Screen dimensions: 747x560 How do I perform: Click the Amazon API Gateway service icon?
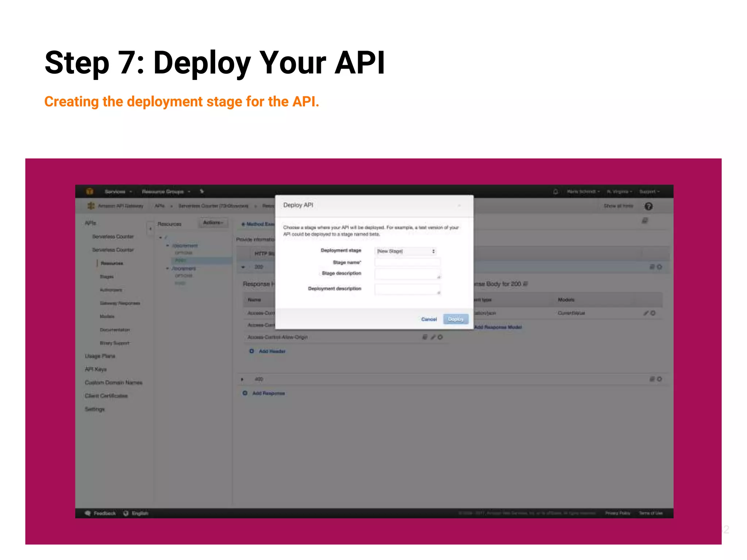pyautogui.click(x=91, y=206)
